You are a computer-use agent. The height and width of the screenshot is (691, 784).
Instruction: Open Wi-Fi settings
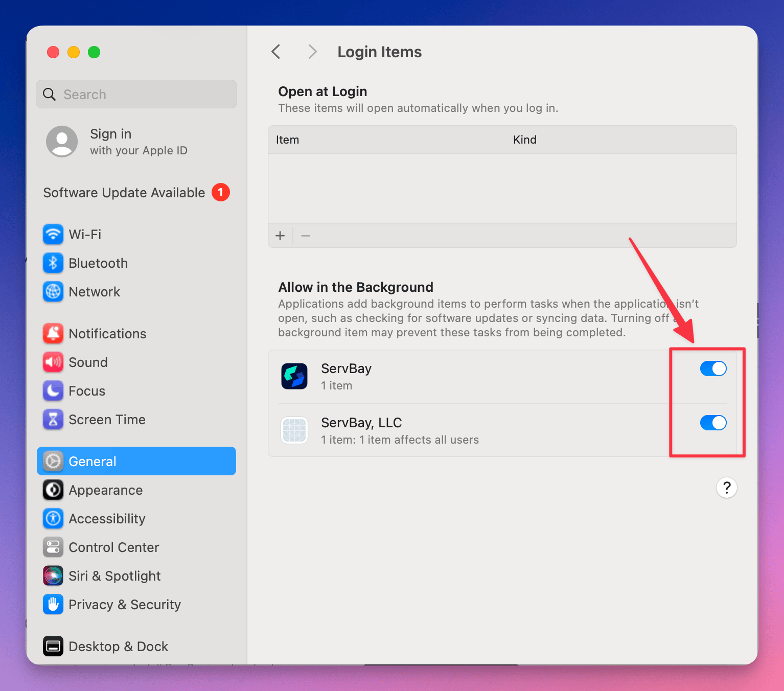point(136,235)
